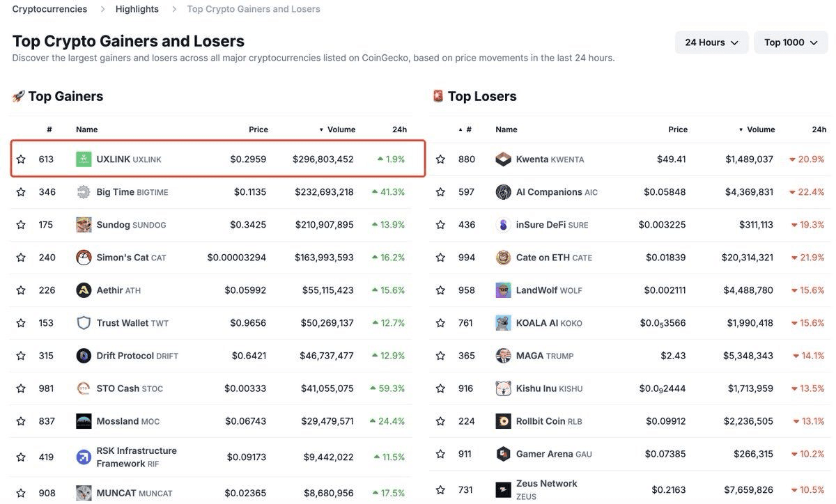Click the MUNCAT coin logo
Image resolution: width=836 pixels, height=504 pixels.
(84, 493)
